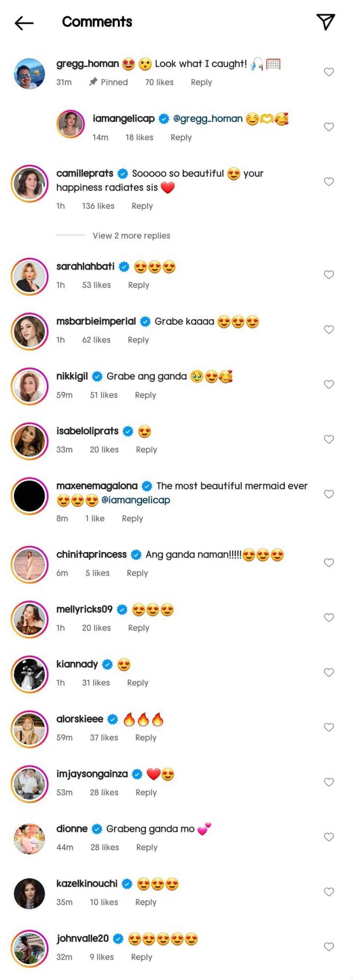Like camilleprats' comment via its heart icon
The height and width of the screenshot is (980, 353).
[329, 181]
